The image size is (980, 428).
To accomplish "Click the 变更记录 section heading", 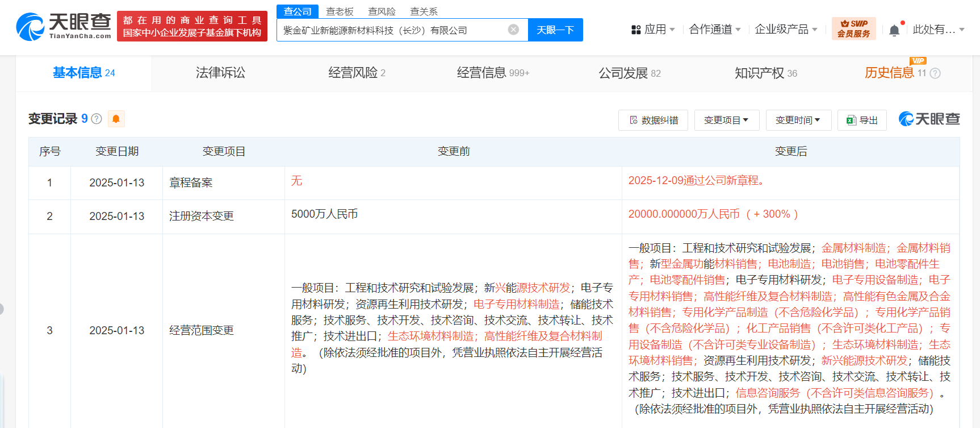I will pos(53,119).
